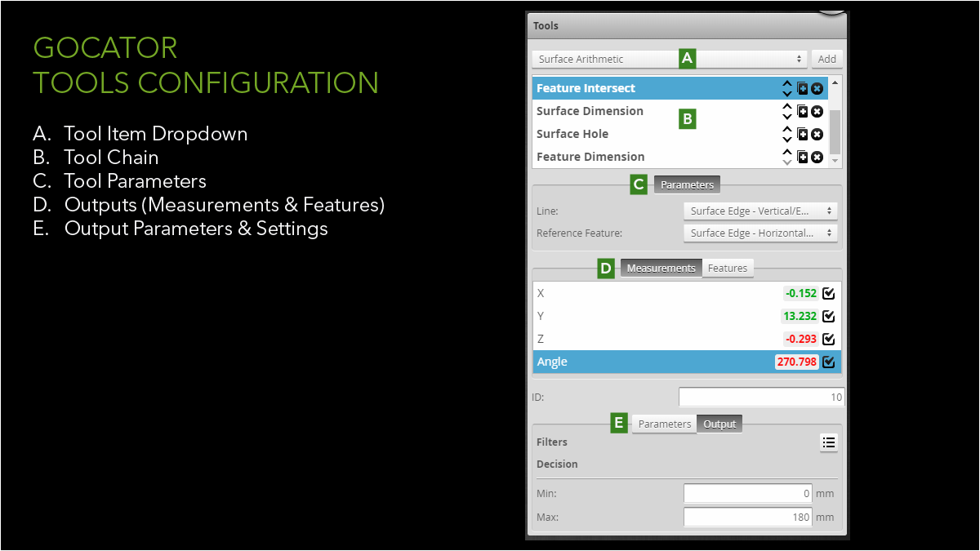Delete the Surface Dimension tool

(x=816, y=110)
